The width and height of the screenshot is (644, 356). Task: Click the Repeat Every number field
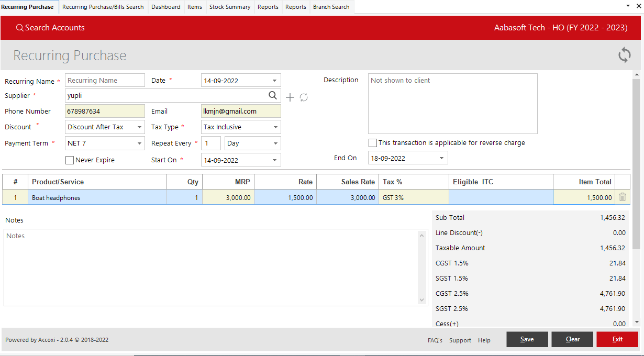pyautogui.click(x=211, y=143)
